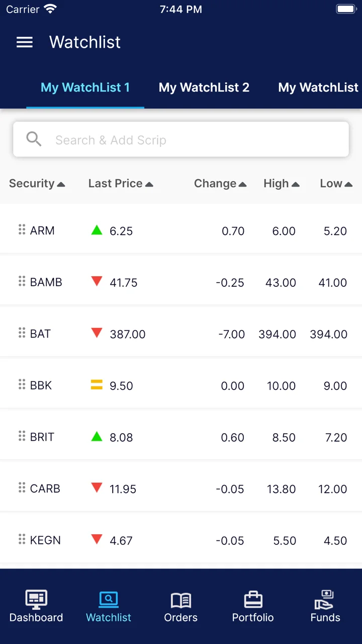This screenshot has height=644, width=362.
Task: Sort by the Security column
Action: coord(37,184)
